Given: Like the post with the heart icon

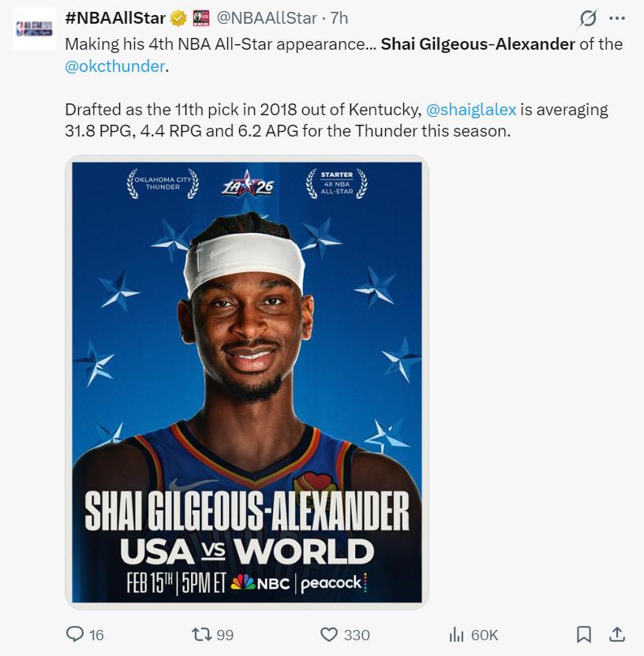Looking at the screenshot, I should click(328, 634).
